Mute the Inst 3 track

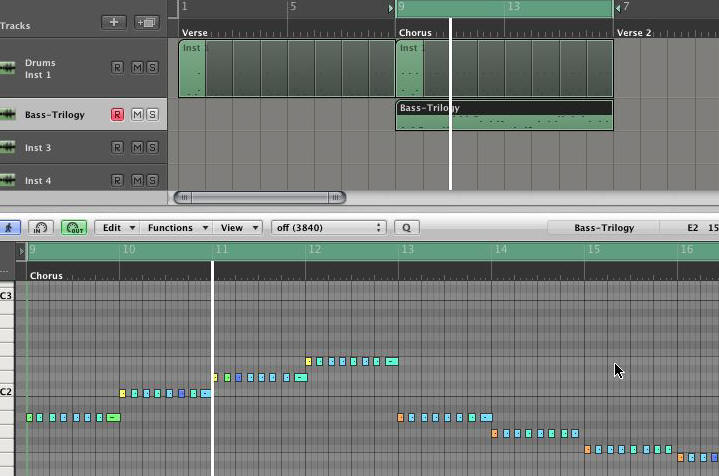[x=137, y=147]
